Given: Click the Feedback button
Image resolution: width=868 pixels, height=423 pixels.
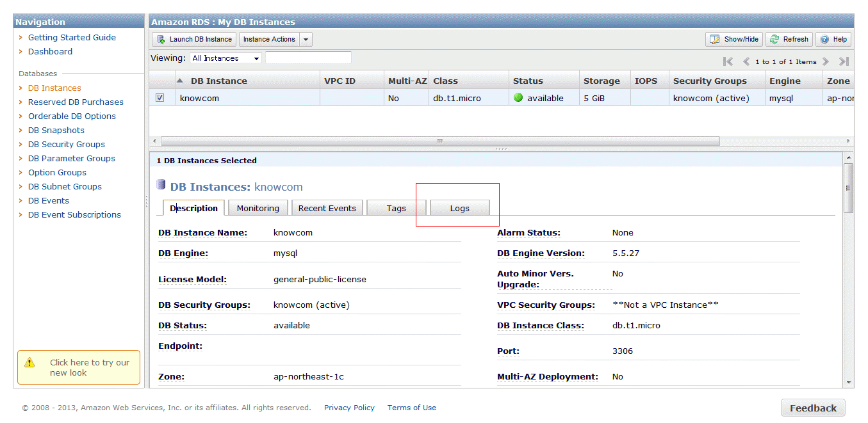Looking at the screenshot, I should click(x=813, y=408).
